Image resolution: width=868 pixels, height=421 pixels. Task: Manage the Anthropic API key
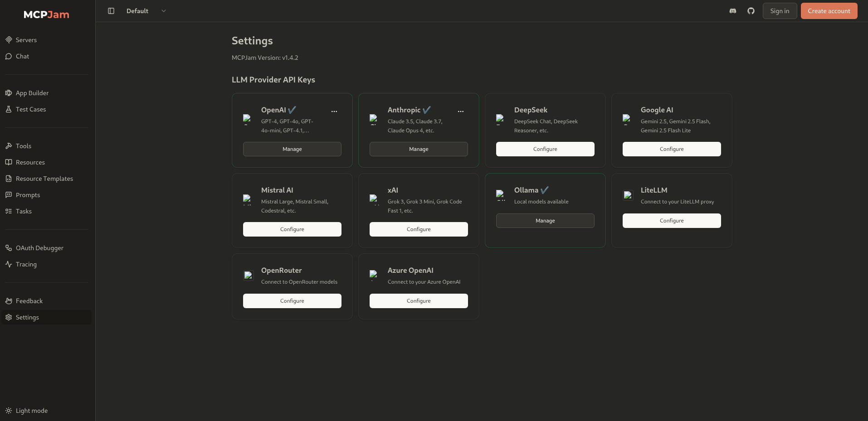coord(419,149)
